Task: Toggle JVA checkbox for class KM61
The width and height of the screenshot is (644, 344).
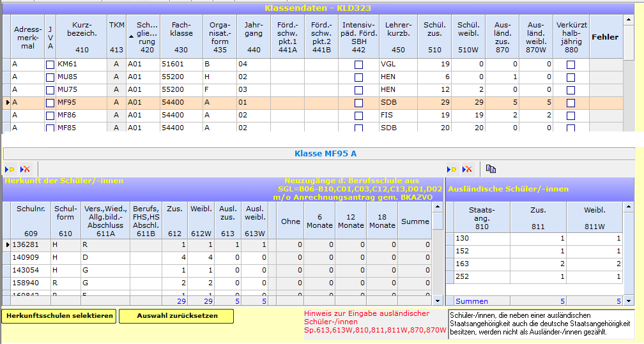Action: click(x=50, y=64)
